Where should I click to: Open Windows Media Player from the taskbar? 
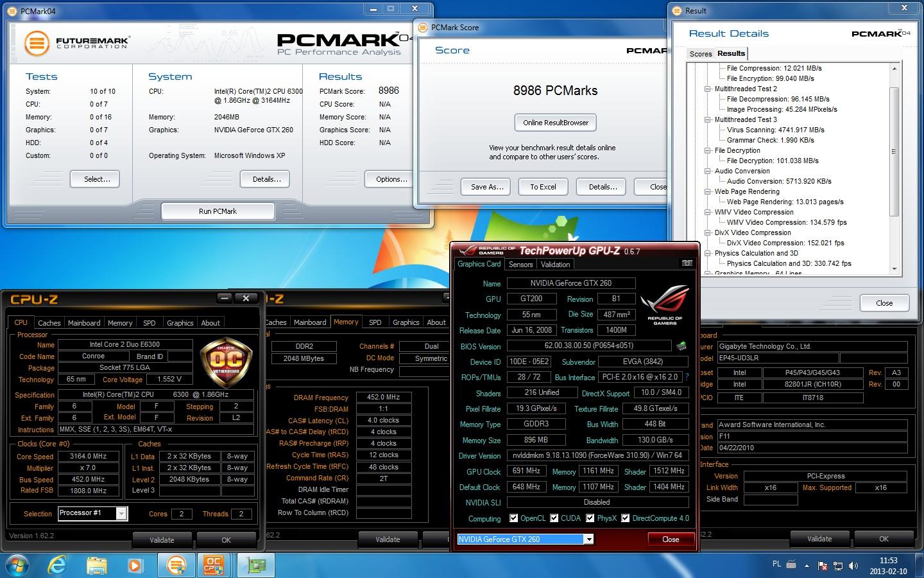point(135,565)
